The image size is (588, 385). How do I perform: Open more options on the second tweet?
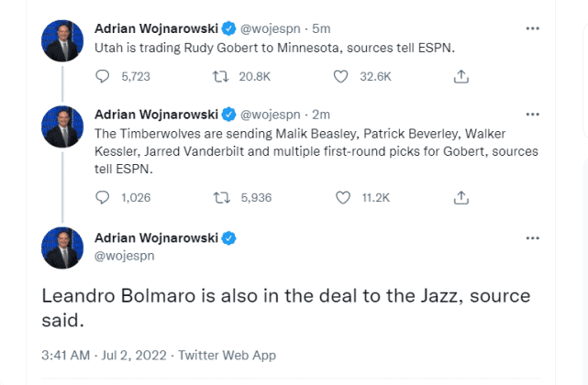[532, 115]
